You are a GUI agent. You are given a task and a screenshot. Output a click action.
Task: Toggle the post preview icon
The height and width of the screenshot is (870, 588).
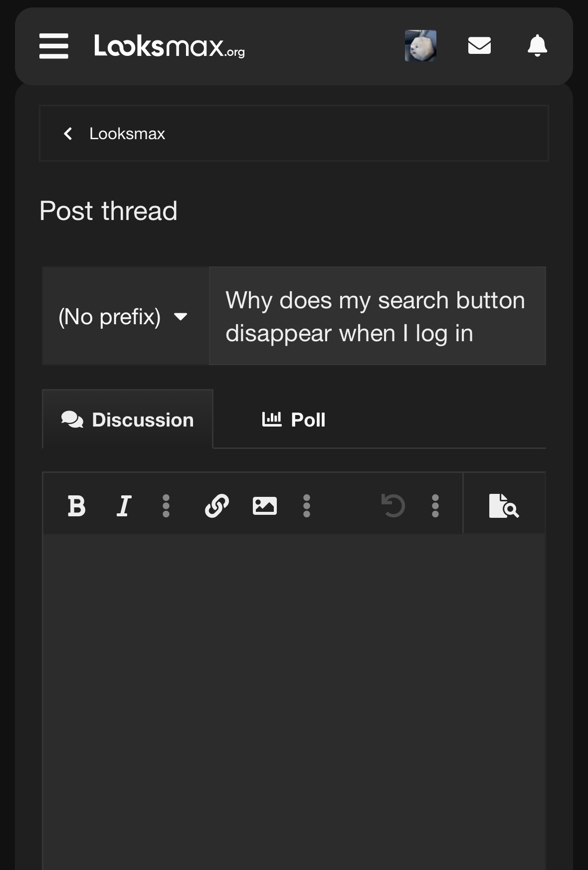coord(504,506)
